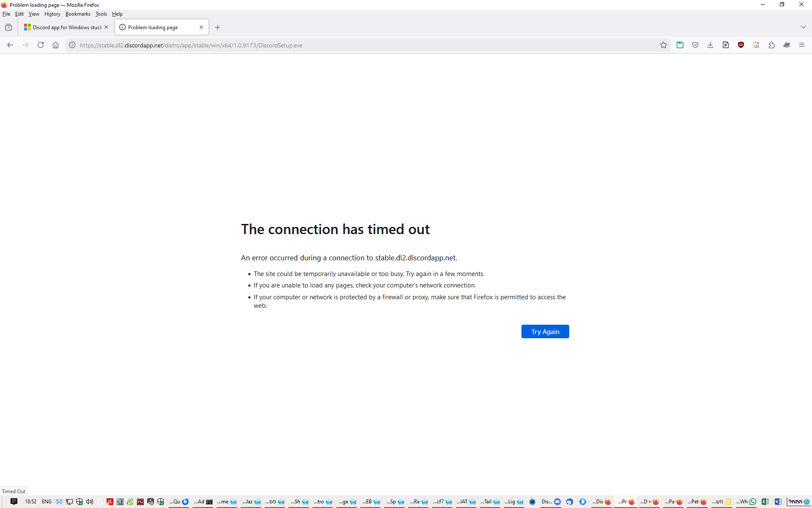Image resolution: width=812 pixels, height=508 pixels.
Task: Close the Problem loading page tab
Action: pos(201,27)
